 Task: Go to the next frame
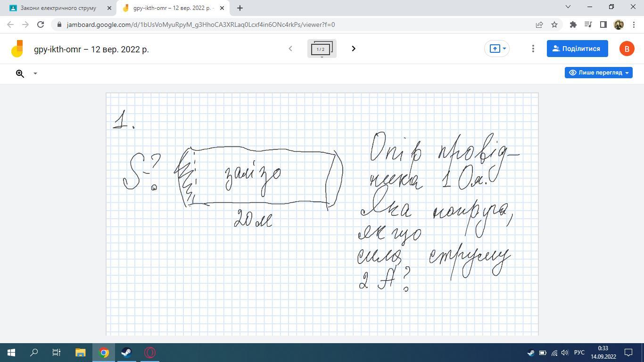point(354,49)
